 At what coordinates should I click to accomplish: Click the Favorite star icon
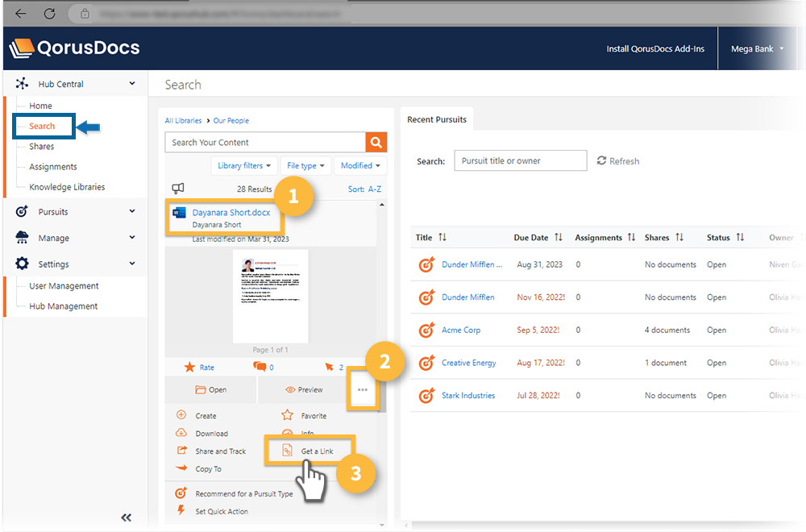[288, 415]
